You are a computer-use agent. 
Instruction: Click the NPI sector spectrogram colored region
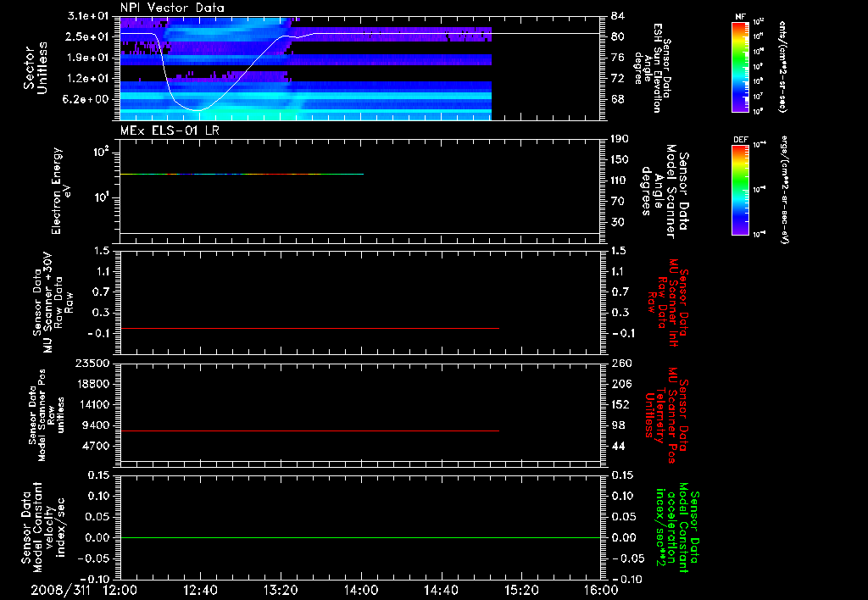pyautogui.click(x=305, y=69)
